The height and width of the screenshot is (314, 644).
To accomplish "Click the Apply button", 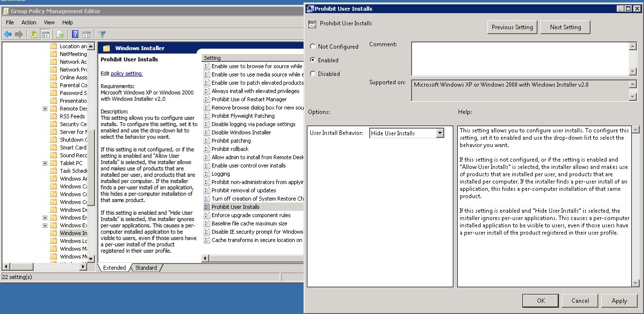I will [619, 301].
